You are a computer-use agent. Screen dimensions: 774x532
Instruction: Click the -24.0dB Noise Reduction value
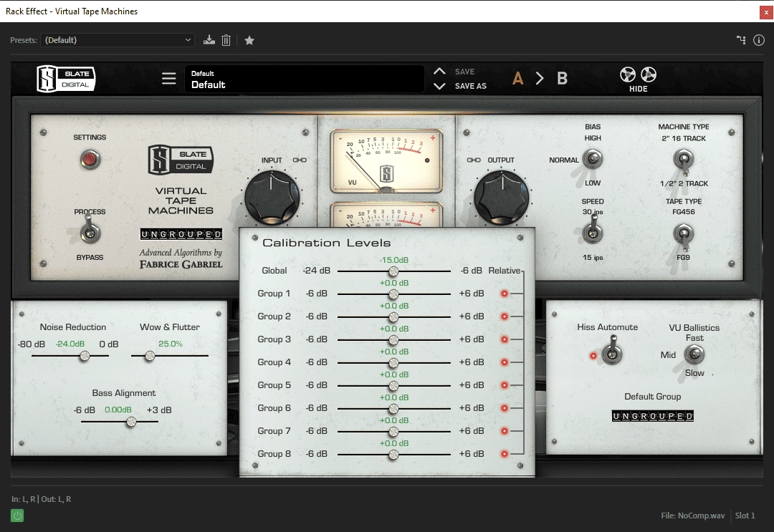[70, 344]
